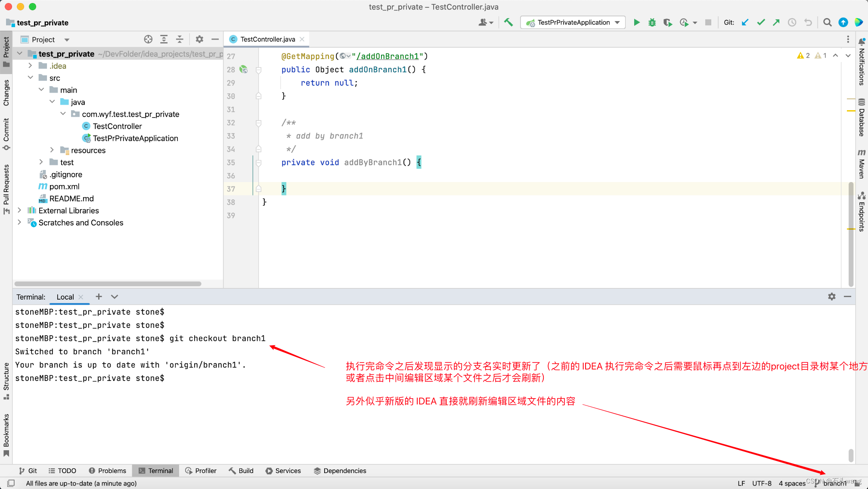This screenshot has width=868, height=489.
Task: Expand the test folder
Action: point(41,162)
